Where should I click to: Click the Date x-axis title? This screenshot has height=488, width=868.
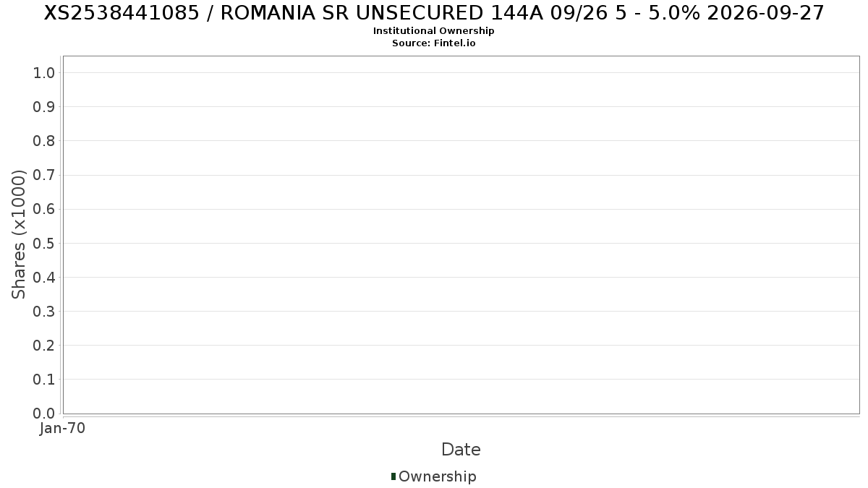[461, 450]
